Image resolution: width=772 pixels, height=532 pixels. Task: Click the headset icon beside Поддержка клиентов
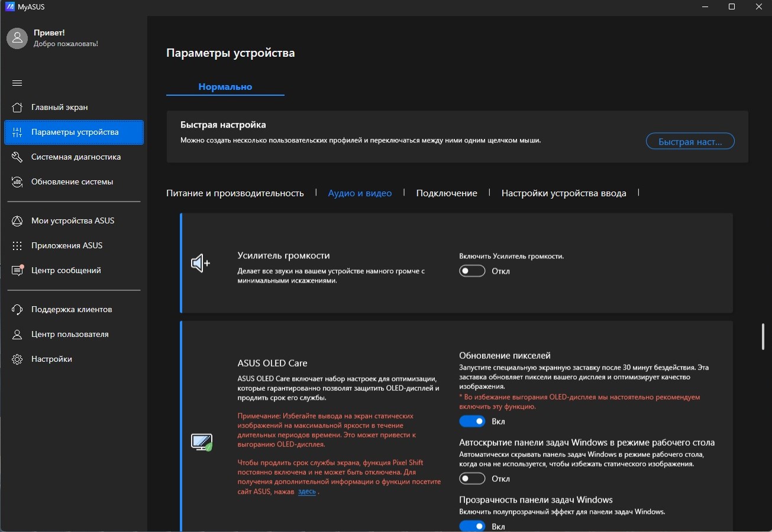pos(17,309)
